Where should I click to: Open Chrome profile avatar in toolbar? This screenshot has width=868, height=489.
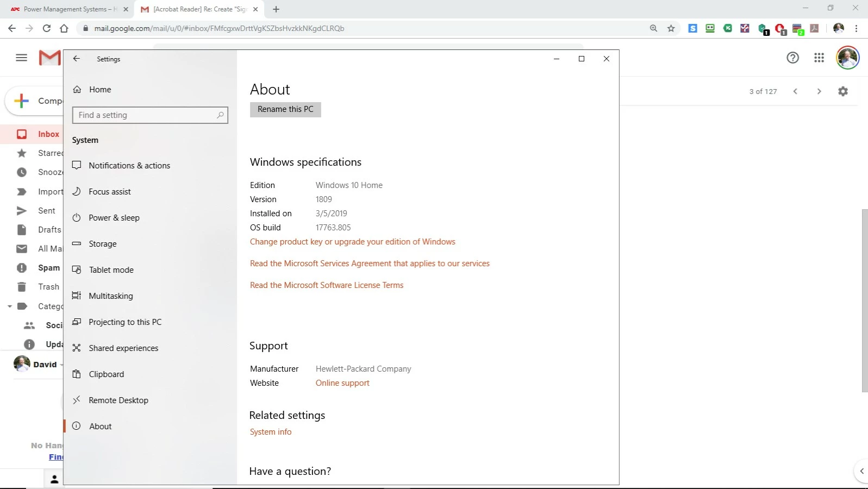[x=839, y=28]
